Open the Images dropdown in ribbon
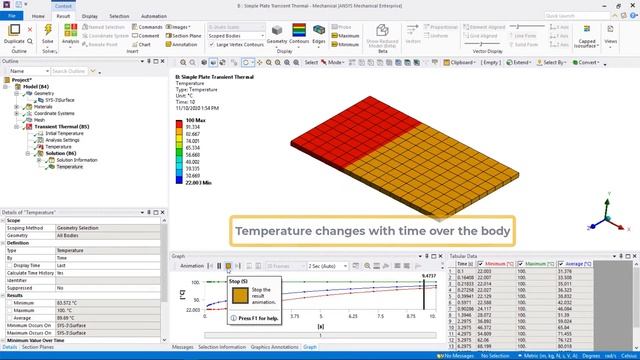Image resolution: width=640 pixels, height=360 pixels. (x=178, y=27)
